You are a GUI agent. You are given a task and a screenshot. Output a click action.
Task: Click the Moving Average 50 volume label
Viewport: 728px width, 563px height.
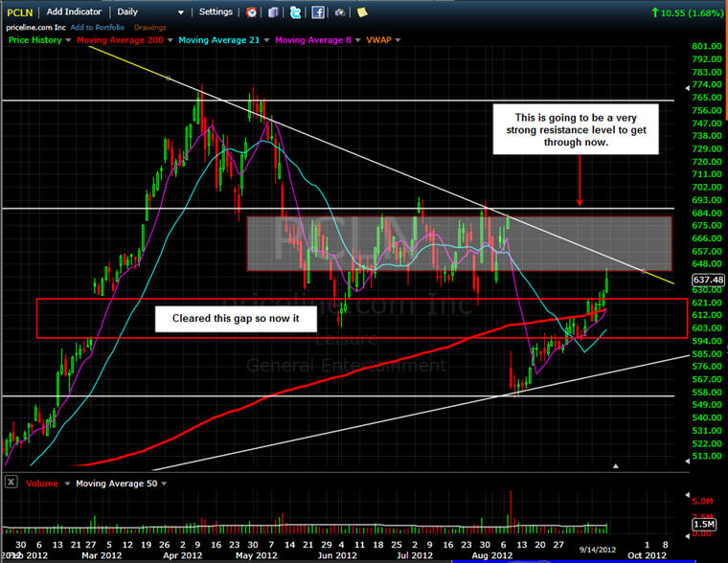click(x=117, y=484)
